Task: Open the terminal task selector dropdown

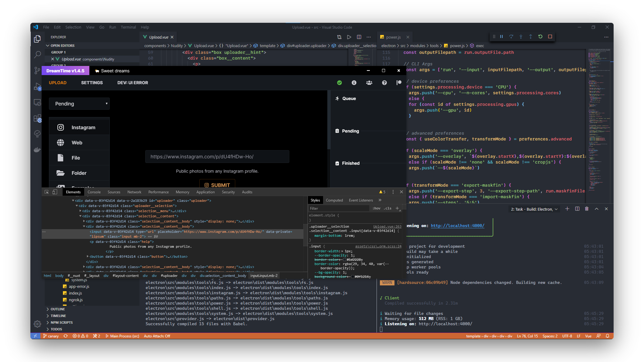Action: pyautogui.click(x=534, y=209)
